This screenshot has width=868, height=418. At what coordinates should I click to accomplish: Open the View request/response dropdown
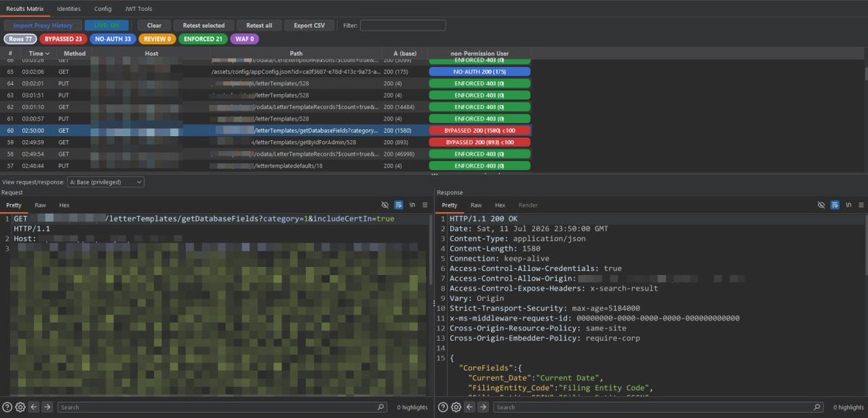click(x=106, y=182)
